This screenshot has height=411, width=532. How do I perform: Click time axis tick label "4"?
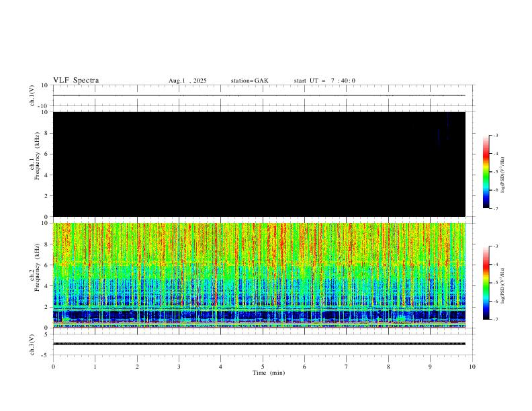coord(221,367)
